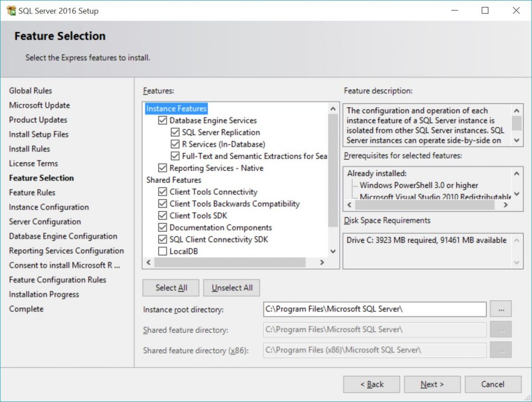Edit the Instance root directory path
The image size is (532, 402).
(374, 308)
